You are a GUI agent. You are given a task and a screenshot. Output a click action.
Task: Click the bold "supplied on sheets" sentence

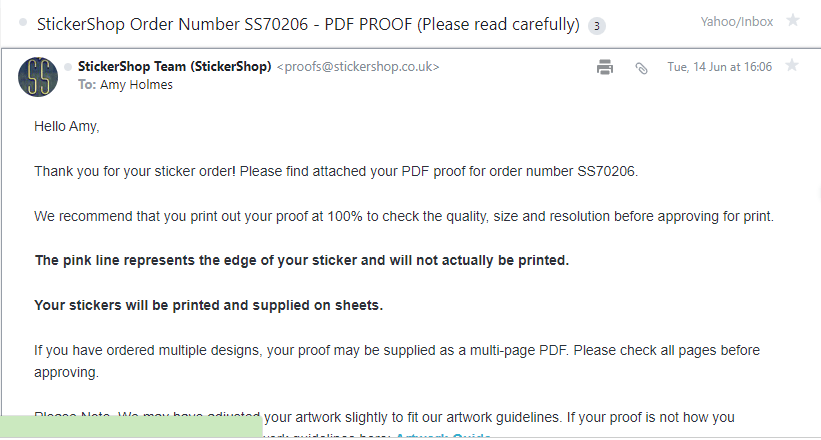click(x=208, y=305)
